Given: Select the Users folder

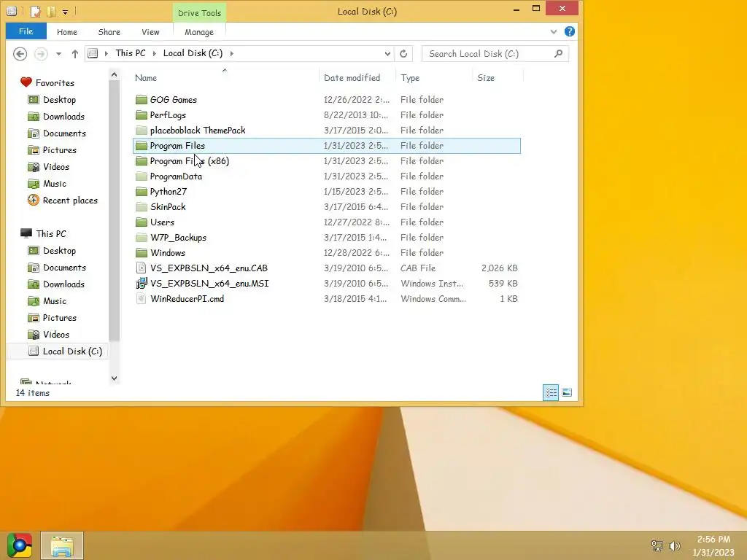Looking at the screenshot, I should pos(327,222).
